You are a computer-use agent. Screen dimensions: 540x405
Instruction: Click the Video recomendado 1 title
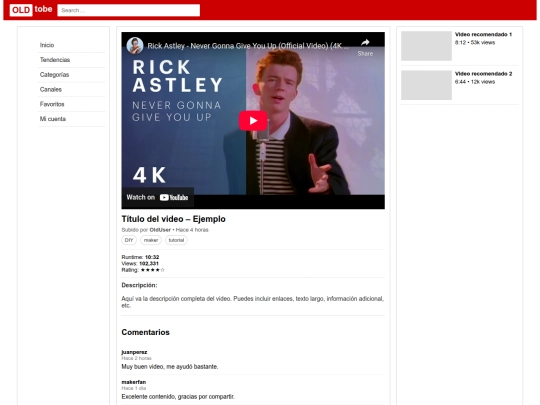pyautogui.click(x=484, y=34)
